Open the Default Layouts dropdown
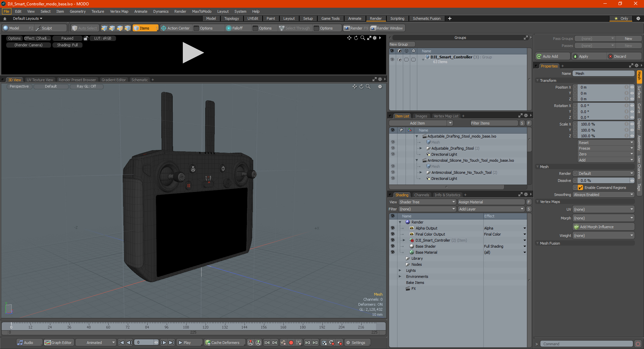Viewport: 644px width, 349px height. 28,18
